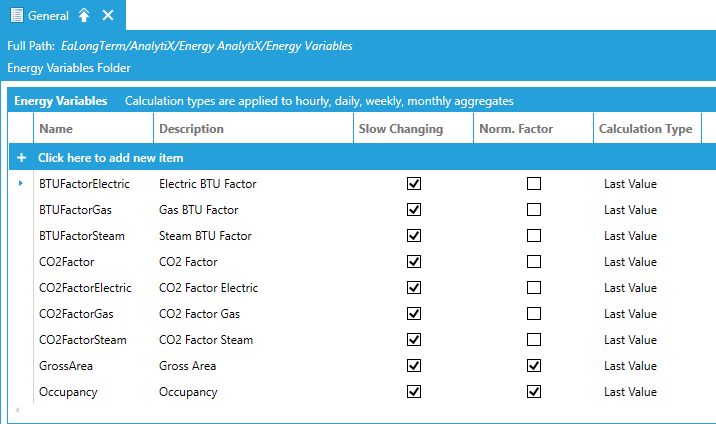This screenshot has height=424, width=716.
Task: Click 'Click here to add new item' row
Action: (x=110, y=158)
